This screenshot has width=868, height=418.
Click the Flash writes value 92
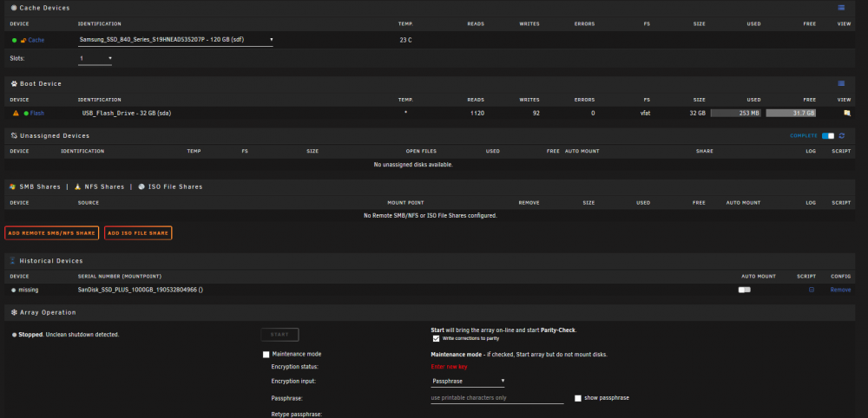536,114
